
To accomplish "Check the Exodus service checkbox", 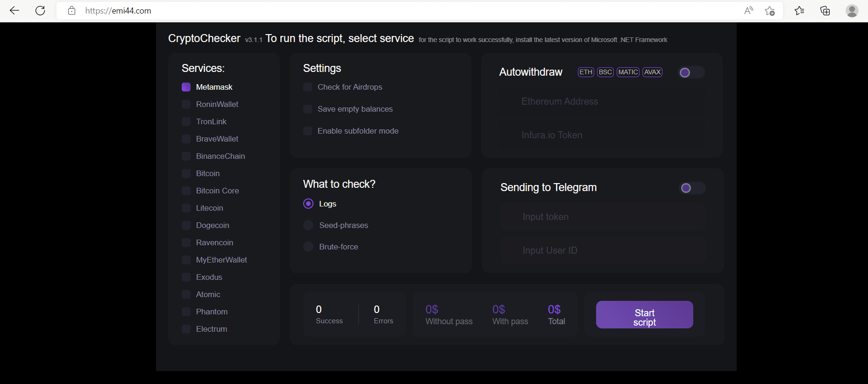I will click(186, 277).
